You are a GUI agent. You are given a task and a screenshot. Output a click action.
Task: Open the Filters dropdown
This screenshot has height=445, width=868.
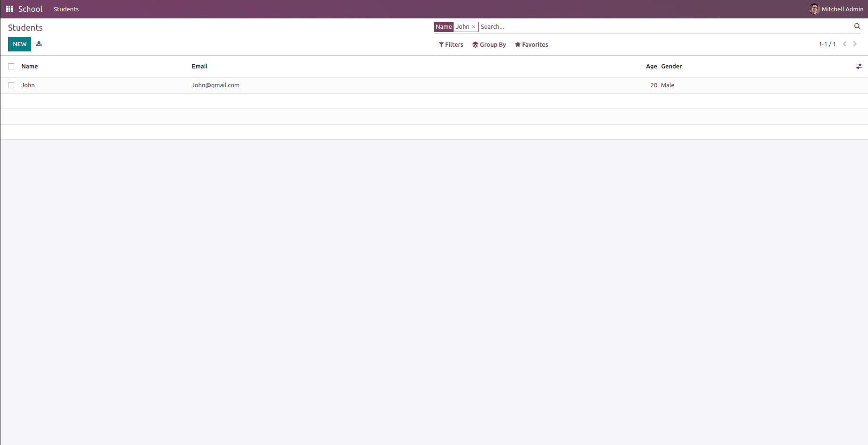click(x=451, y=44)
